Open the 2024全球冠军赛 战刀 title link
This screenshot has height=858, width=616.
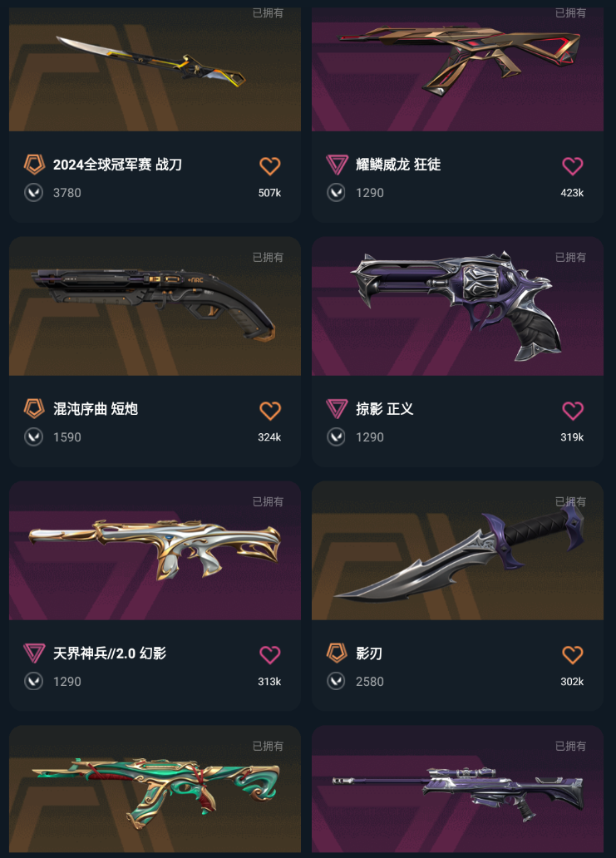(117, 164)
